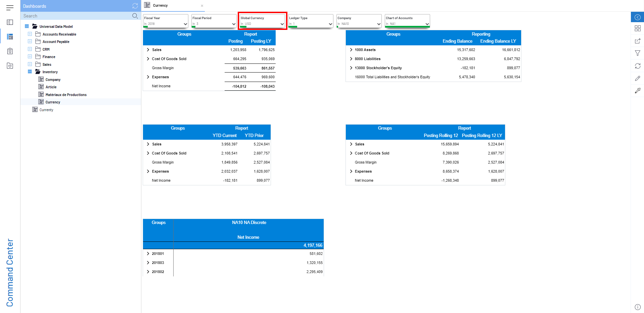Collapse the Inventory folder
Screen dimensions: 644x313
(x=30, y=72)
